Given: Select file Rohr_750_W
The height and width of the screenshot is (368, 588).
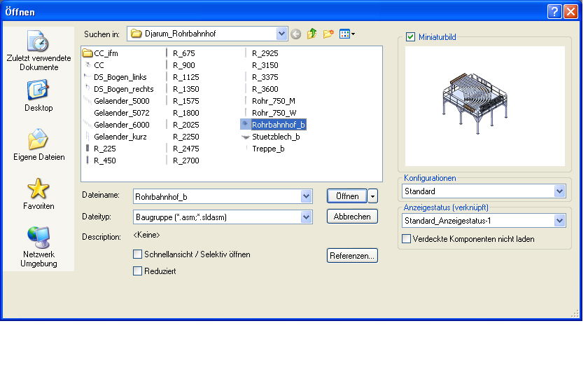Looking at the screenshot, I should [x=274, y=113].
